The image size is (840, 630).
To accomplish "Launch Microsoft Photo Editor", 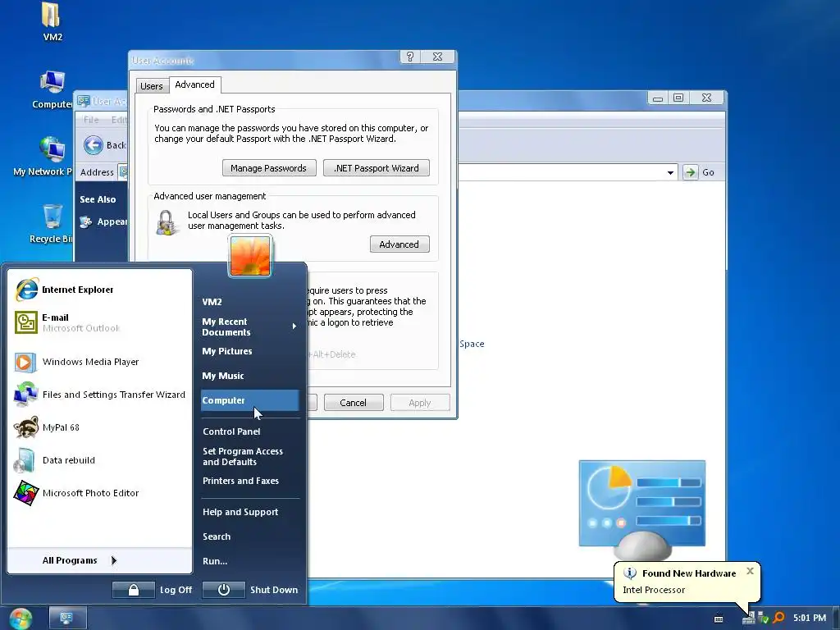I will click(x=100, y=493).
